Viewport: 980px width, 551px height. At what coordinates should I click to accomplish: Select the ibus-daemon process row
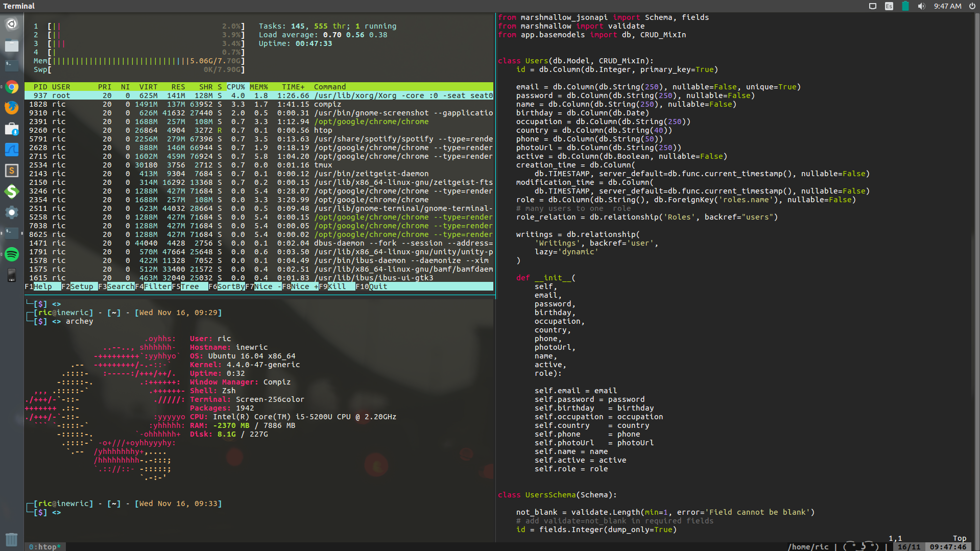click(x=259, y=260)
